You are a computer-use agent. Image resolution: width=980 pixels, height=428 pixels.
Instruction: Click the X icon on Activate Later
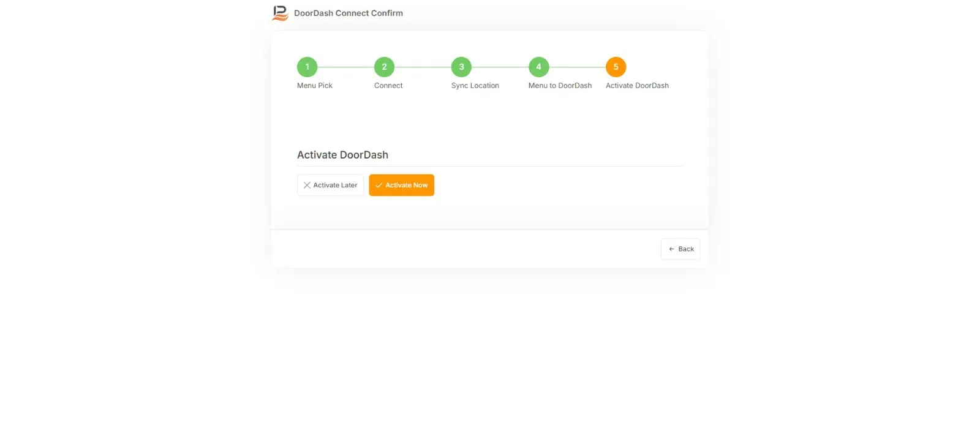(x=307, y=185)
